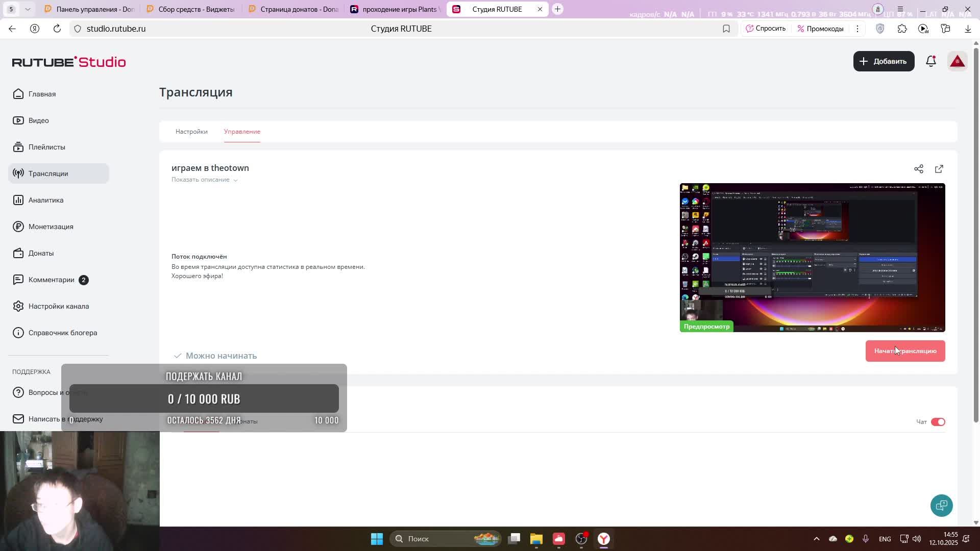Click the stream preview thumbnail
This screenshot has width=980, height=551.
[x=812, y=257]
